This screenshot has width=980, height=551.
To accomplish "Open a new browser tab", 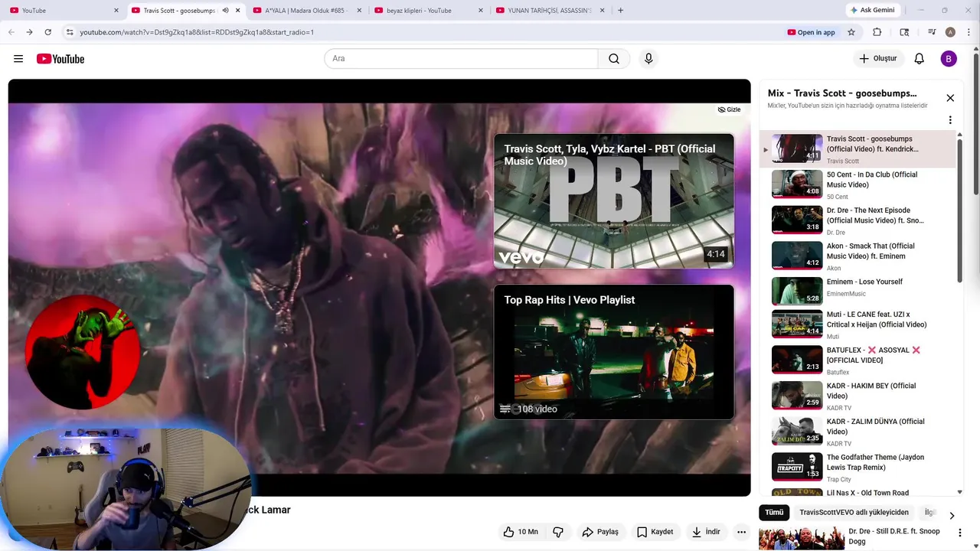I will [620, 10].
